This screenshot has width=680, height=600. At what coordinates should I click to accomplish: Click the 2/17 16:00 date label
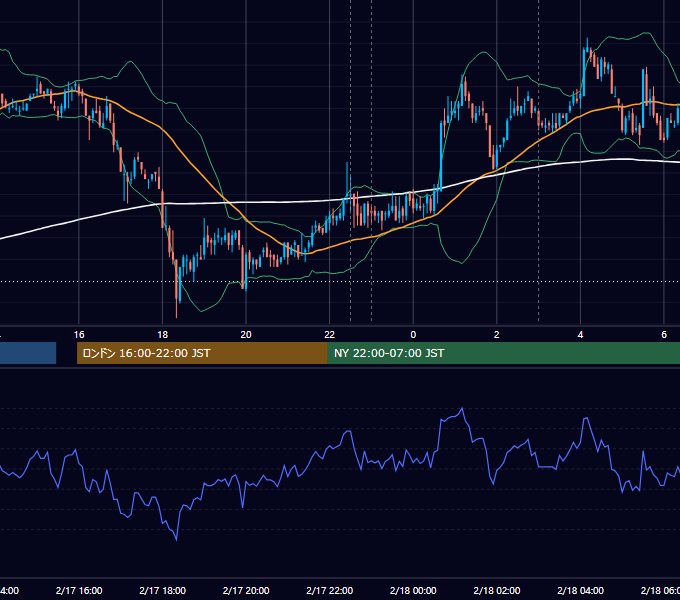[x=79, y=590]
